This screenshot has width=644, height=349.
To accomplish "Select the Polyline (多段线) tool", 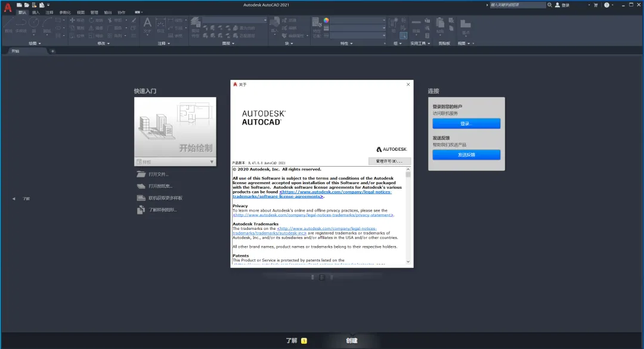I will (21, 26).
